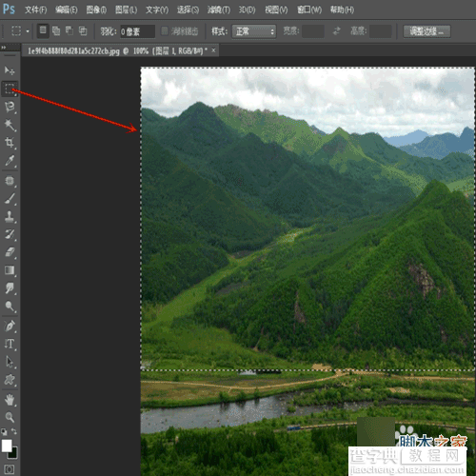The image size is (476, 476).
Task: Select the Lasso tool
Action: pyautogui.click(x=10, y=107)
